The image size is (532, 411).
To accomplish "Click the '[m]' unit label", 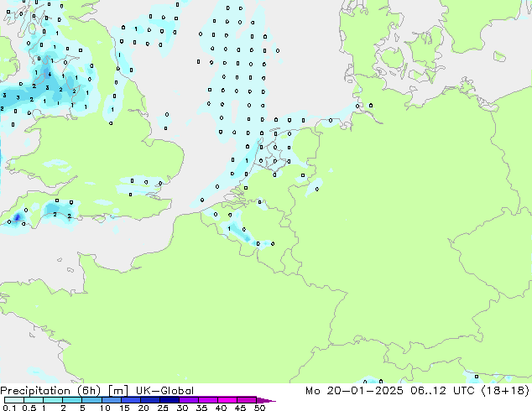I will [x=117, y=391].
